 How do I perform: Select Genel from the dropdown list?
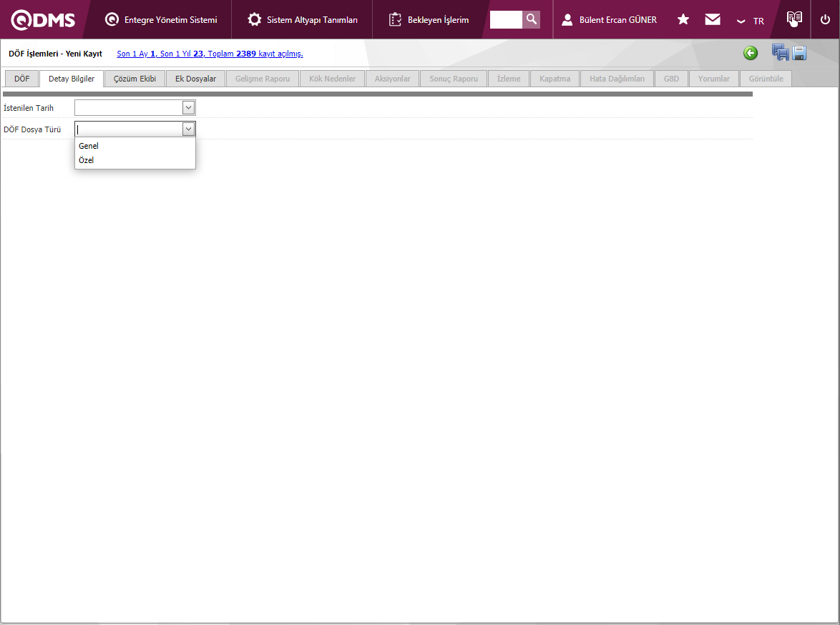point(135,146)
